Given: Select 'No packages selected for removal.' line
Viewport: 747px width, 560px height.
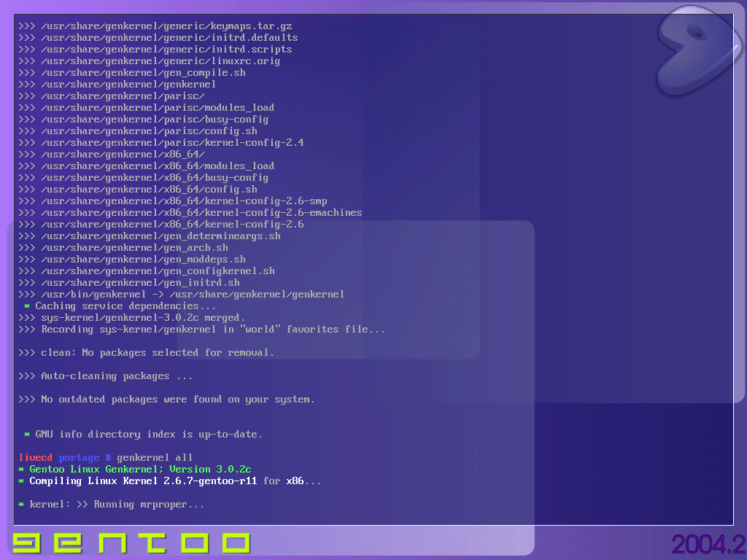Looking at the screenshot, I should point(146,353).
